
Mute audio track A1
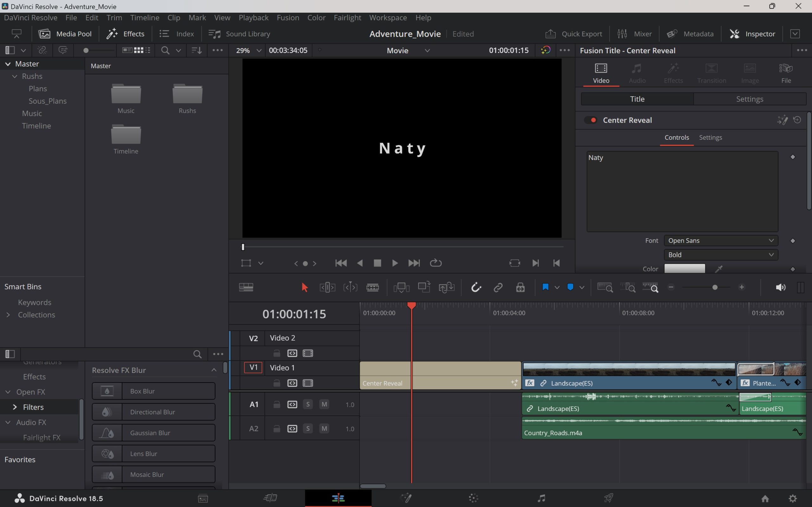(x=324, y=404)
